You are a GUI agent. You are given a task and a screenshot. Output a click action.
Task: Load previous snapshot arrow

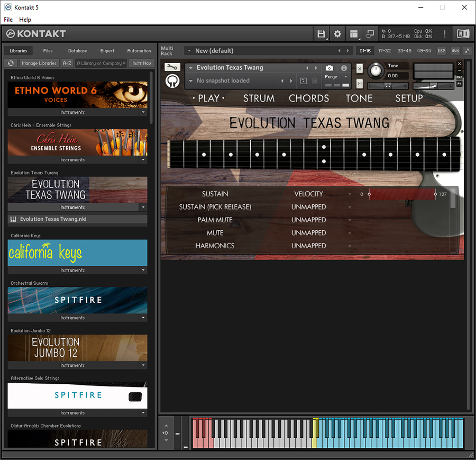[282, 81]
